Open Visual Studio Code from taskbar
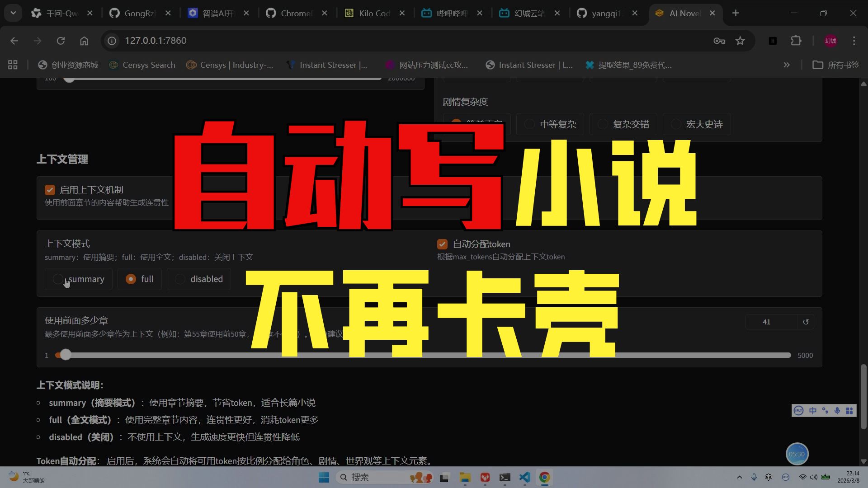868x488 pixels. coord(524,477)
